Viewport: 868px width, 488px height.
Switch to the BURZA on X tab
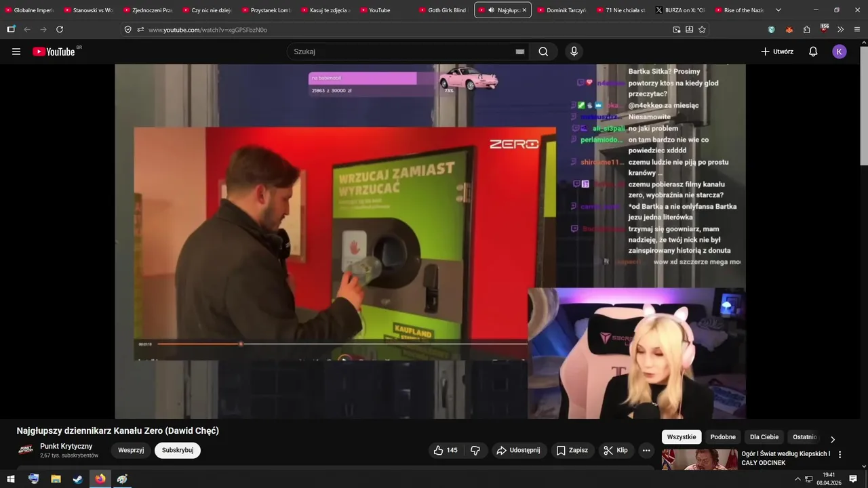(680, 10)
